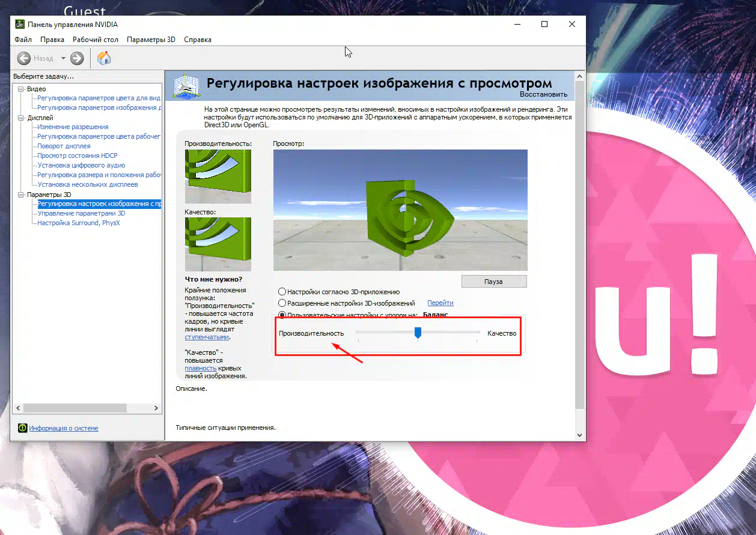Click the system information icon at bottom left
The image size is (756, 535).
22,428
